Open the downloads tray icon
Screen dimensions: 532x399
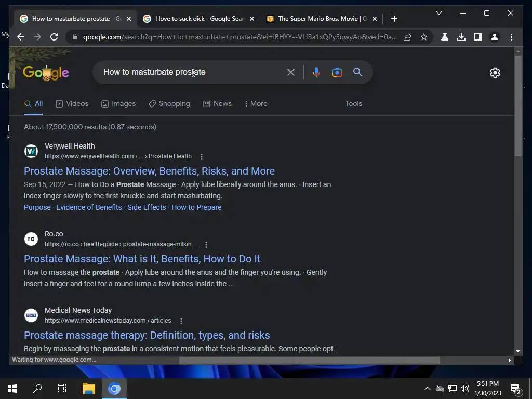[461, 37]
